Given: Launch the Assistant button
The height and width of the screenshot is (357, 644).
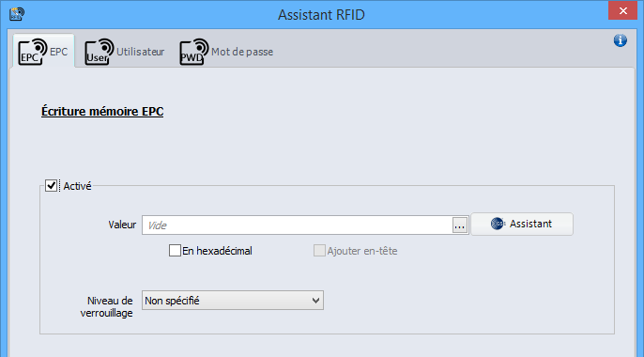Looking at the screenshot, I should [x=522, y=224].
